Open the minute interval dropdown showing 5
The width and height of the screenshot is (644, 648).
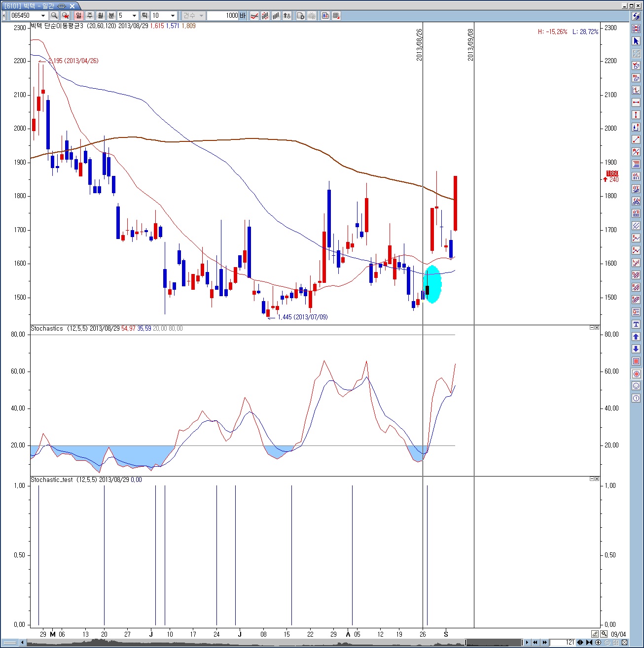[134, 16]
